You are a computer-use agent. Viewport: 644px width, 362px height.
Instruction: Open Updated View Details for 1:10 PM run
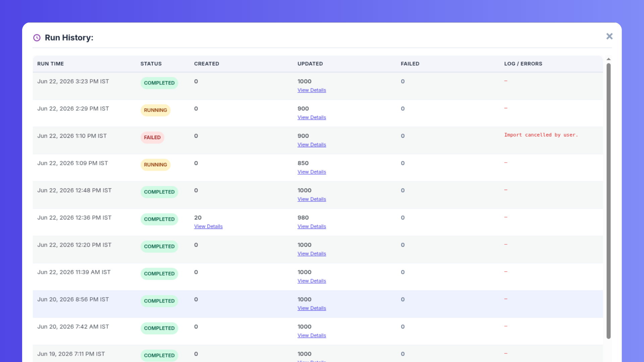coord(312,144)
